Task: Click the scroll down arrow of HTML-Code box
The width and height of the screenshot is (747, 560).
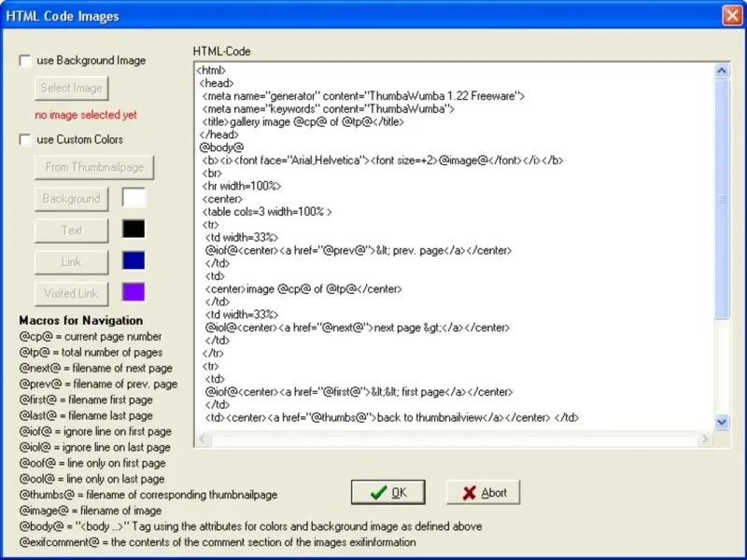Action: pos(722,422)
